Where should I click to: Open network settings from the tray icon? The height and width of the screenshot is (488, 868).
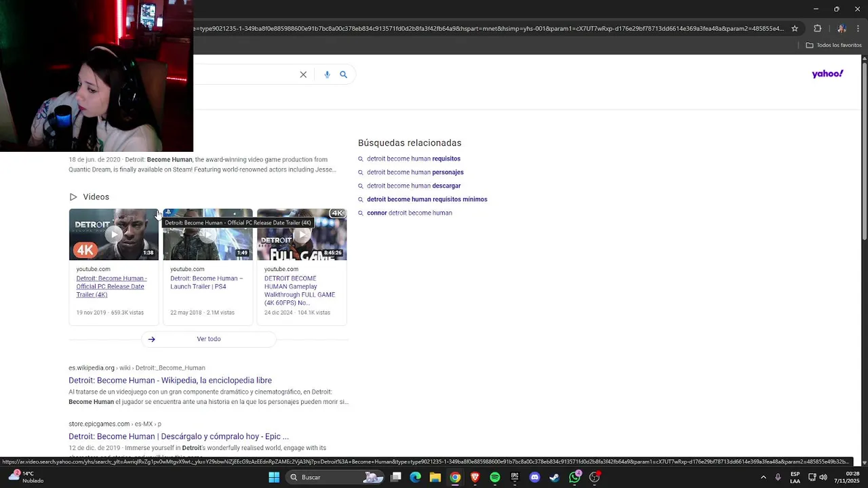tap(812, 477)
